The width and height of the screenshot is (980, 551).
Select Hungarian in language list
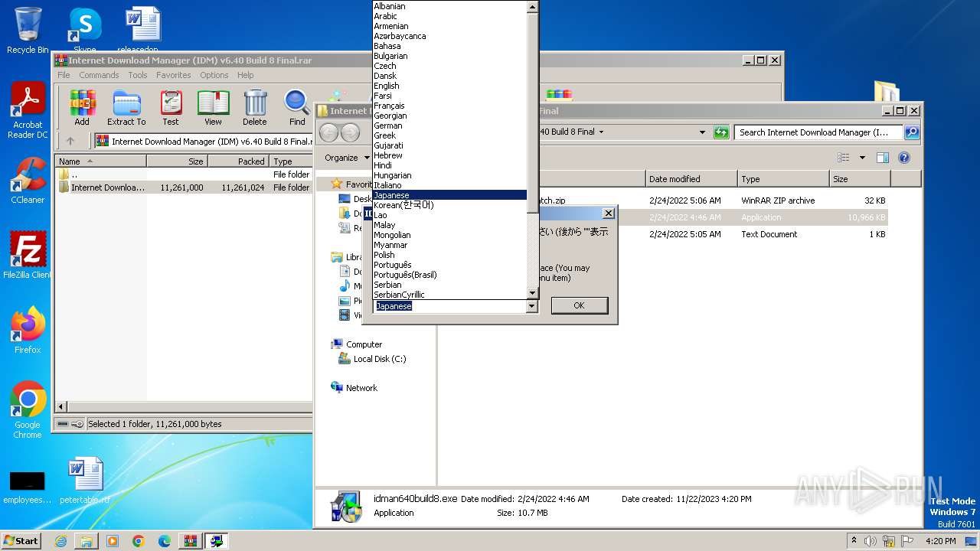tap(449, 175)
